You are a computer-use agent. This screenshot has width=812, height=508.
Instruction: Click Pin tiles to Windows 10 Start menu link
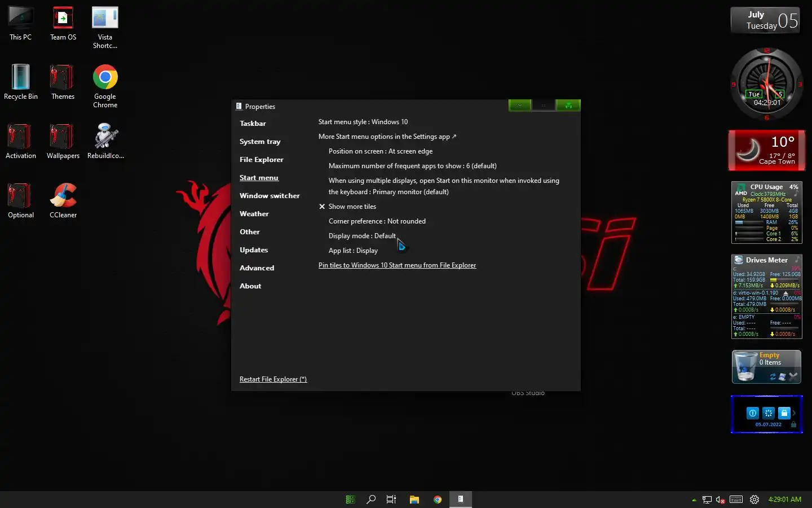tap(397, 265)
